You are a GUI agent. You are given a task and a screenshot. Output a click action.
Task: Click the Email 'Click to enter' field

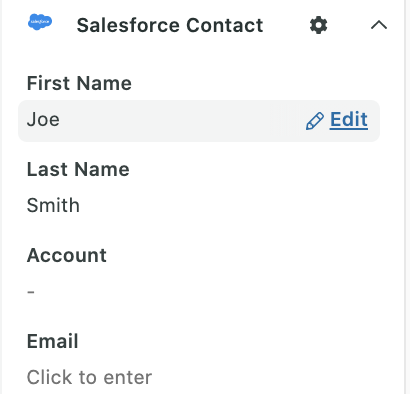point(89,377)
